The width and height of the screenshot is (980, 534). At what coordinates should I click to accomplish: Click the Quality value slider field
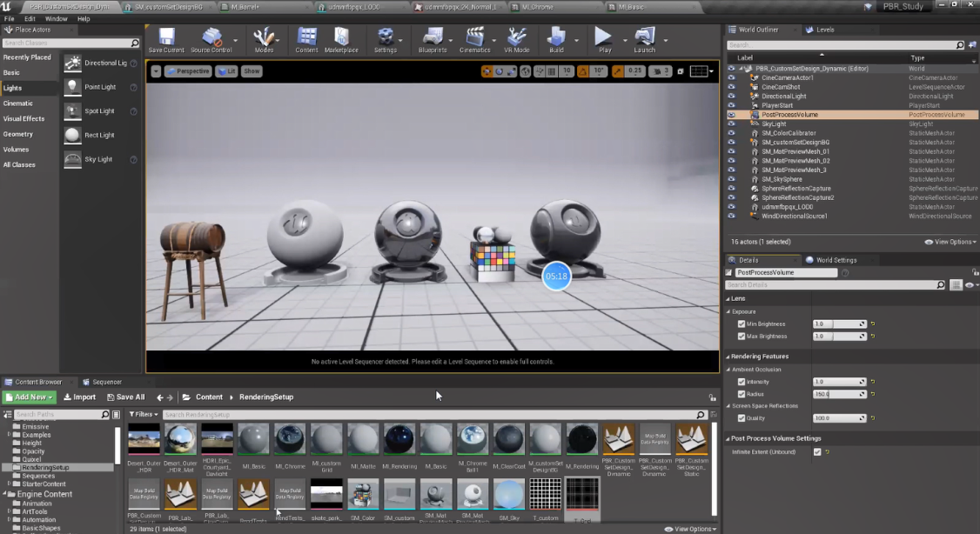click(x=839, y=418)
